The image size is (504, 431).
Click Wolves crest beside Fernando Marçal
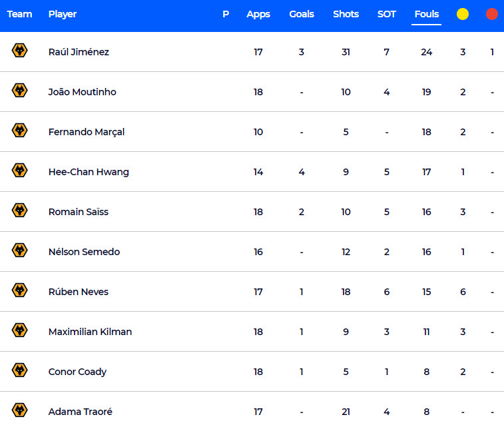pos(19,131)
